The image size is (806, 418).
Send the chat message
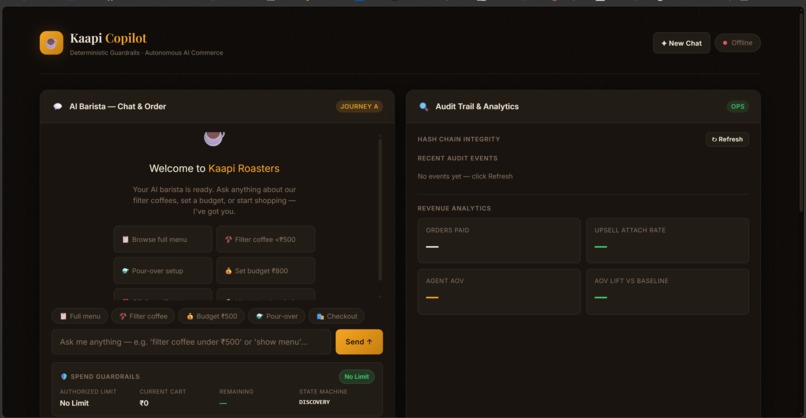(x=359, y=342)
